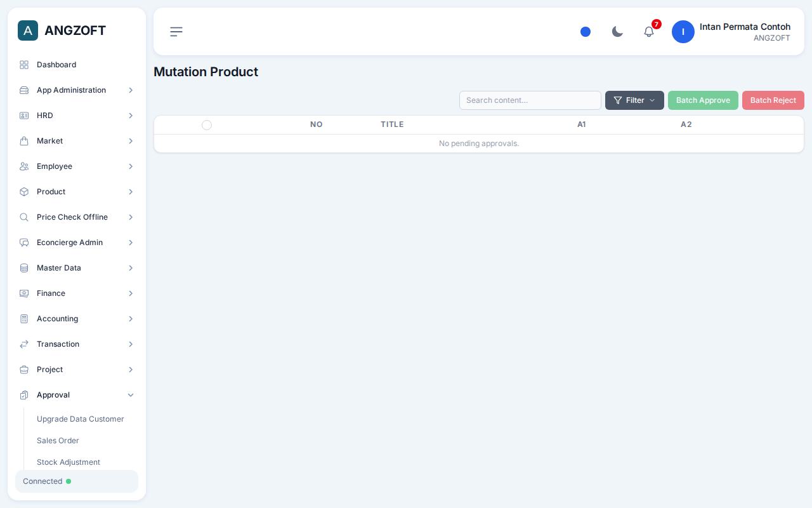Click the ANGZOFT brand title
The height and width of the screenshot is (508, 812).
[75, 30]
